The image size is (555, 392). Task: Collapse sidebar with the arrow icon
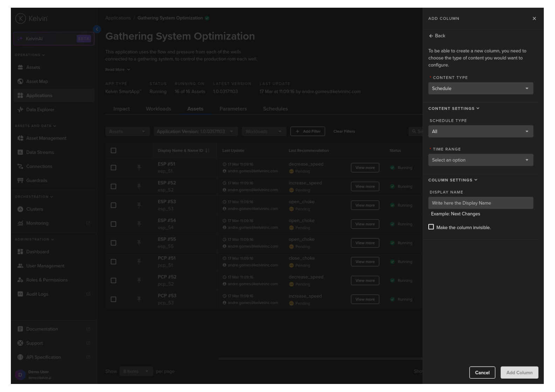click(x=97, y=29)
